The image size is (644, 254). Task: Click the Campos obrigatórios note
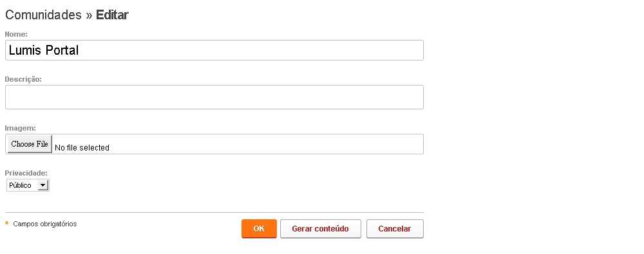point(45,224)
